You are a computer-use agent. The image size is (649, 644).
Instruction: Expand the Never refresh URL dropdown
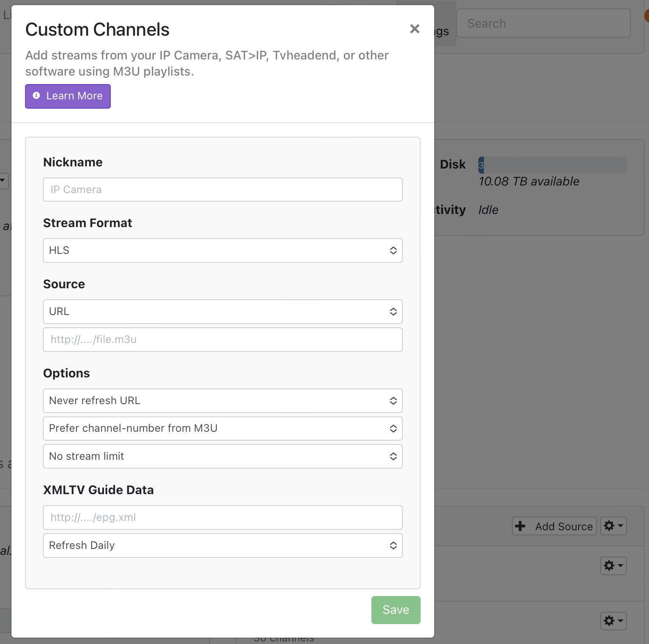coord(222,401)
